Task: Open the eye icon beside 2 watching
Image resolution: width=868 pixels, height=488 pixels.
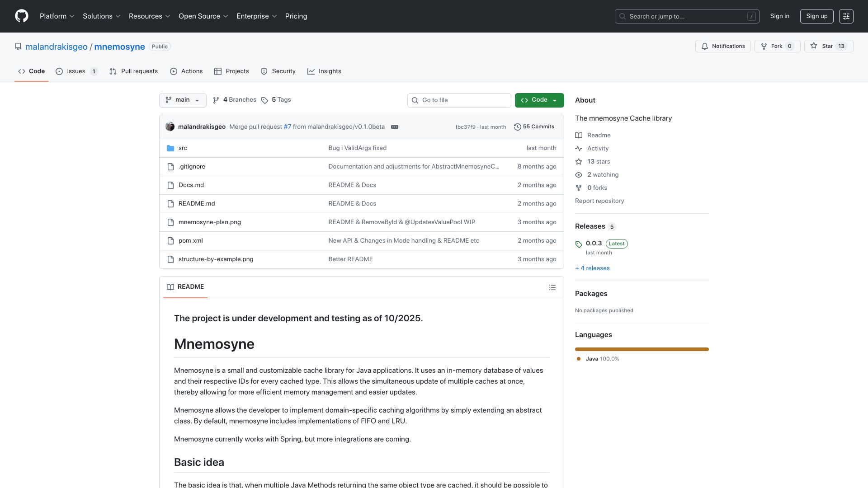Action: tap(579, 175)
